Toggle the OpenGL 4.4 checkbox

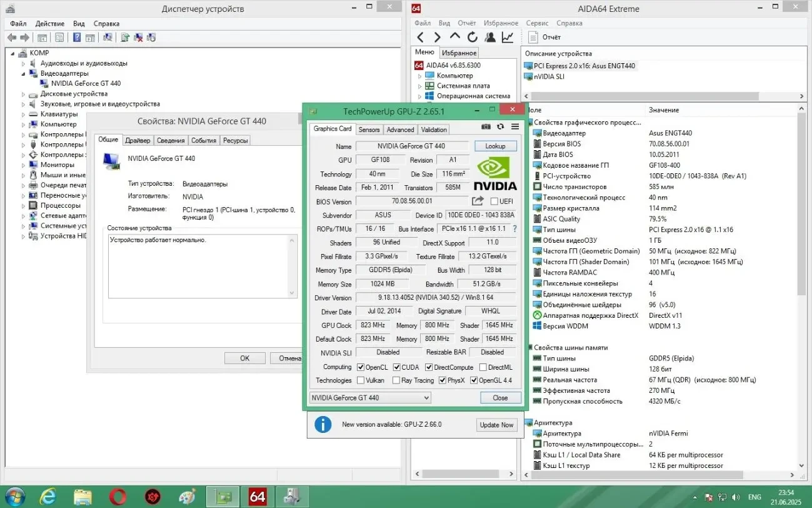point(474,380)
